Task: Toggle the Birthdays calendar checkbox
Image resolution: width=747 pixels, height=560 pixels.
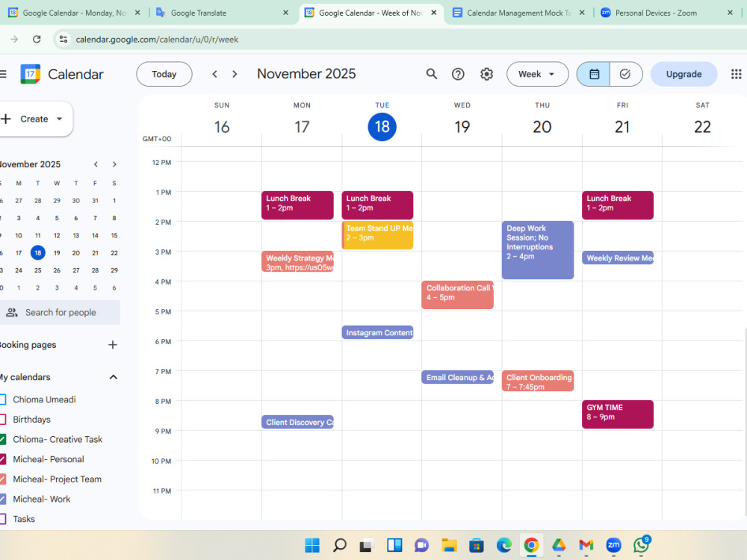Action: tap(2, 420)
